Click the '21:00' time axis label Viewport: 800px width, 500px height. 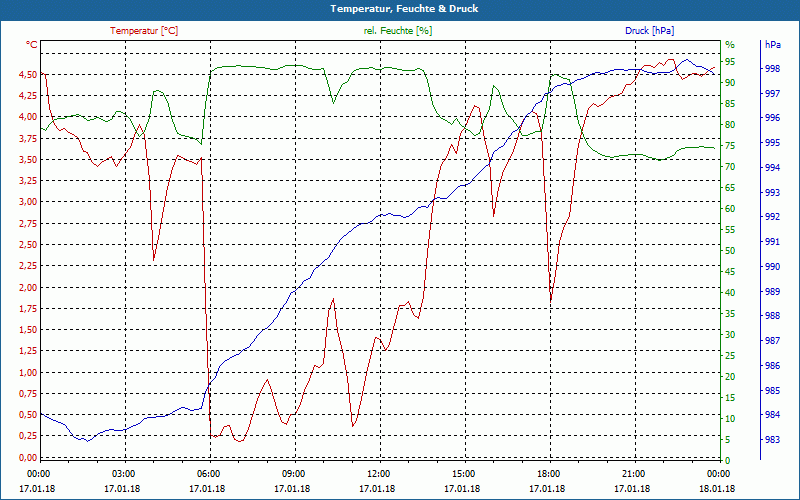click(634, 473)
